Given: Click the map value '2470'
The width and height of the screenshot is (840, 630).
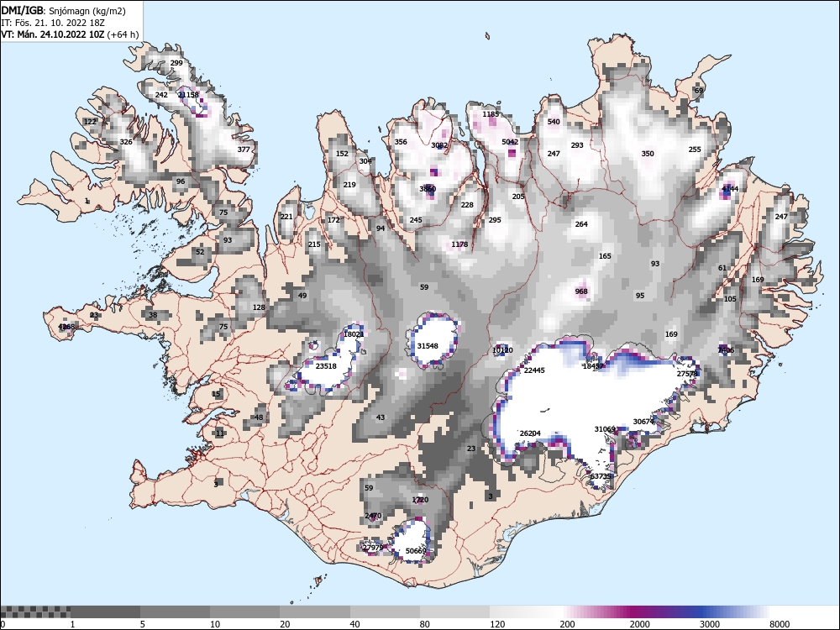Looking at the screenshot, I should pyautogui.click(x=373, y=516).
